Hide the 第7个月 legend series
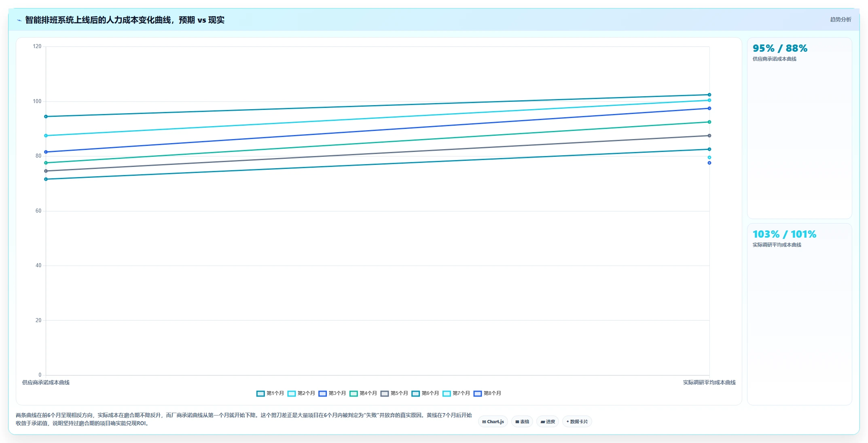This screenshot has height=443, width=868. pyautogui.click(x=456, y=393)
